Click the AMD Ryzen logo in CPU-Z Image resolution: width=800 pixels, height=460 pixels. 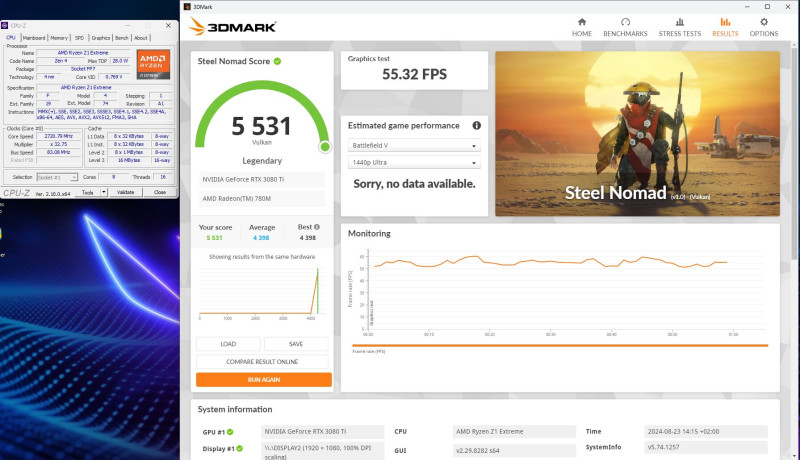(x=153, y=64)
